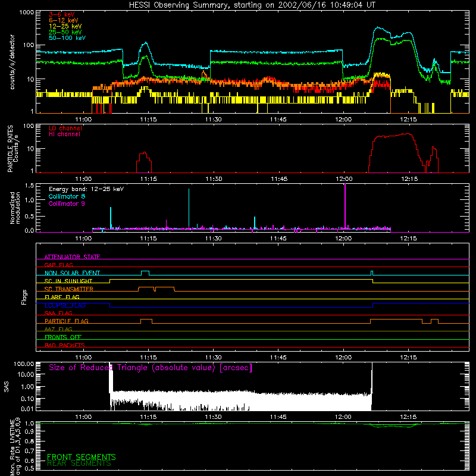476x476 pixels.
Task: Pick the yellow 12-25 keV legend entry
Action: (65, 26)
